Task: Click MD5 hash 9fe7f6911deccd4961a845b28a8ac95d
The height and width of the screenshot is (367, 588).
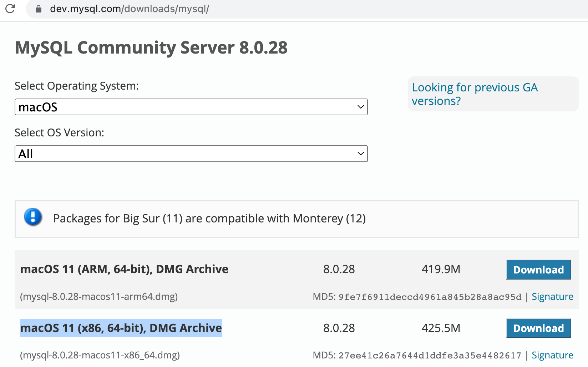Action: tap(430, 297)
